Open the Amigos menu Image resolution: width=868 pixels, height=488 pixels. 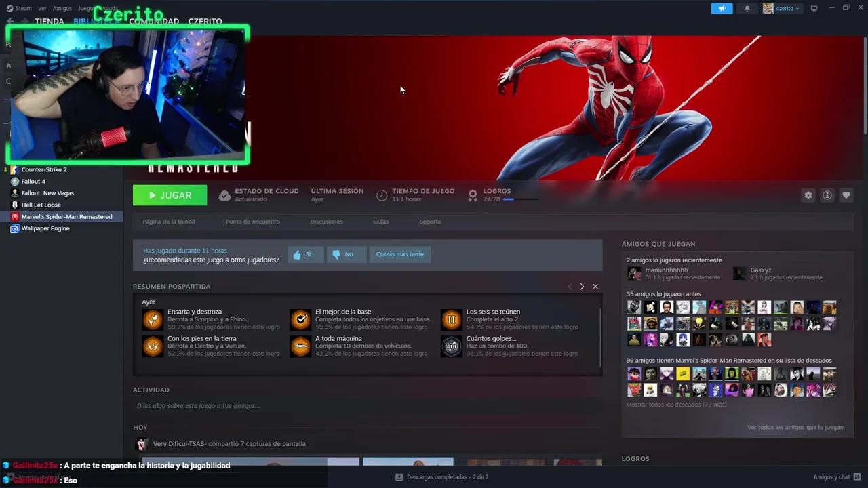62,8
